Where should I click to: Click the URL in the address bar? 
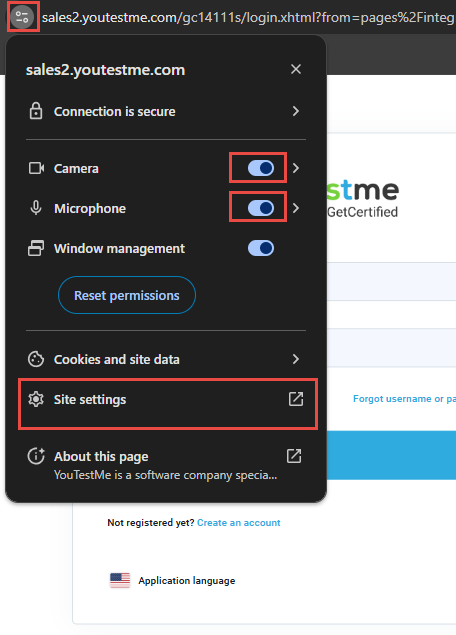pos(249,18)
